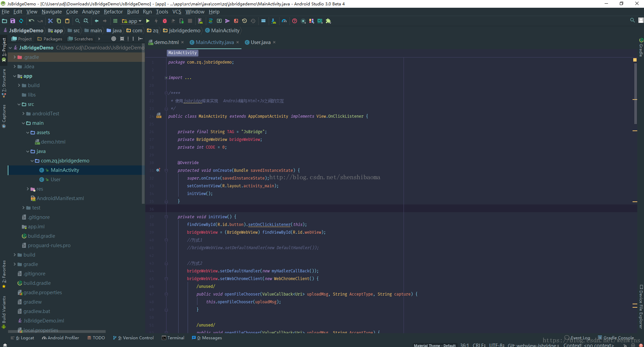Collapse the assets folder
Screen dimensions: 644x347
tap(28, 132)
